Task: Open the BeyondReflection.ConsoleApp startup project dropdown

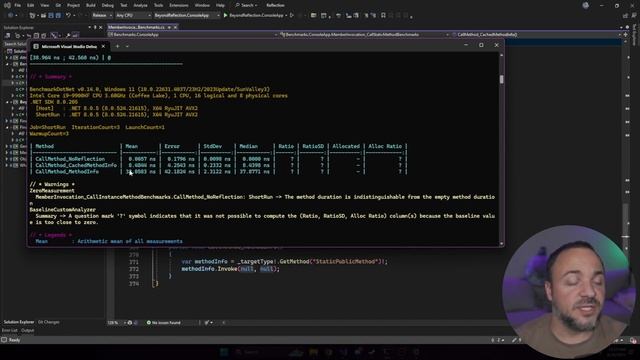Action: click(x=187, y=15)
